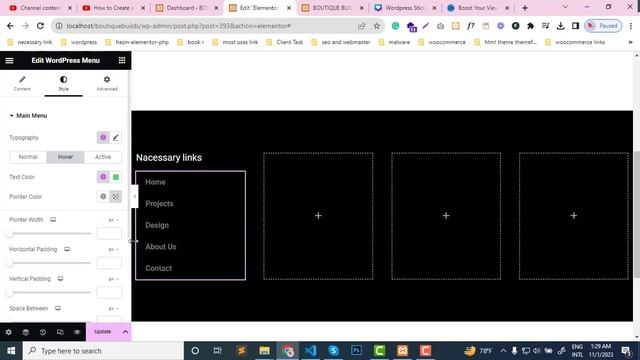Open Windows Start menu

coord(11,351)
